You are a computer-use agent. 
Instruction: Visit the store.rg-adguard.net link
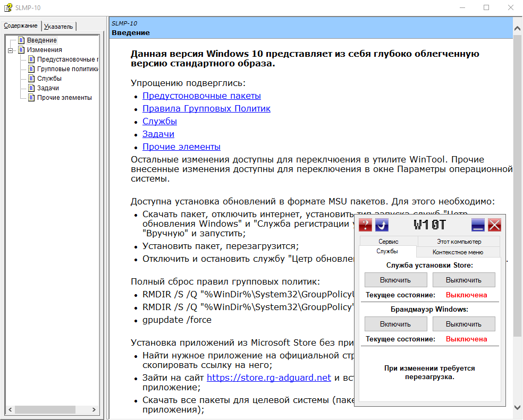269,378
